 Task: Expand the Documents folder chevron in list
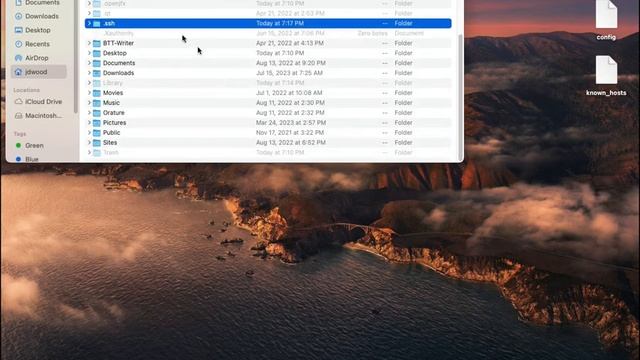click(89, 63)
